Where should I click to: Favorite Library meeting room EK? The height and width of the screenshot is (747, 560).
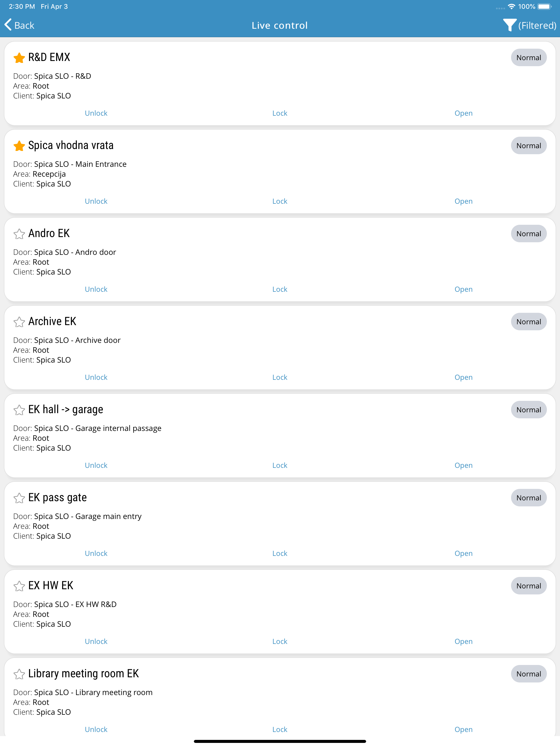coord(19,674)
